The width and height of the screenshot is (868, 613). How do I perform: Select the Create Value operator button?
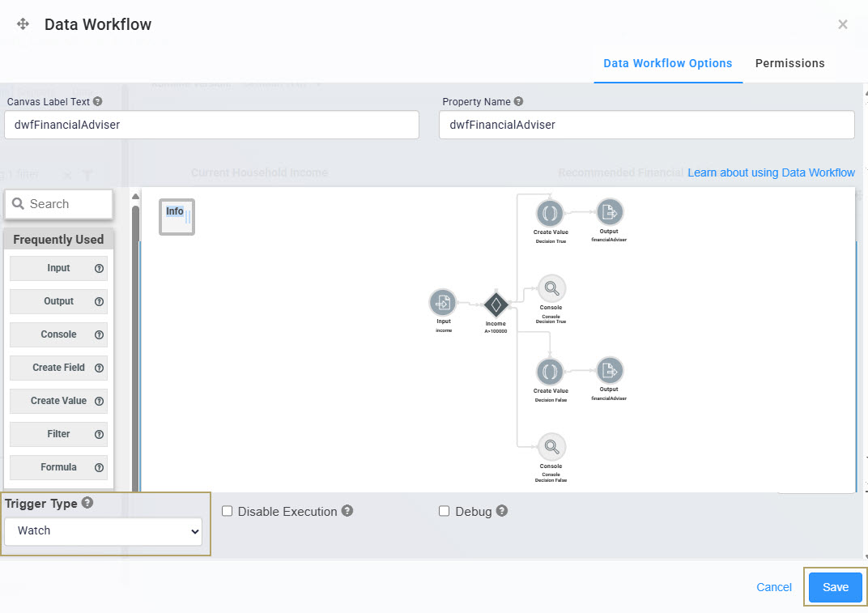[58, 401]
